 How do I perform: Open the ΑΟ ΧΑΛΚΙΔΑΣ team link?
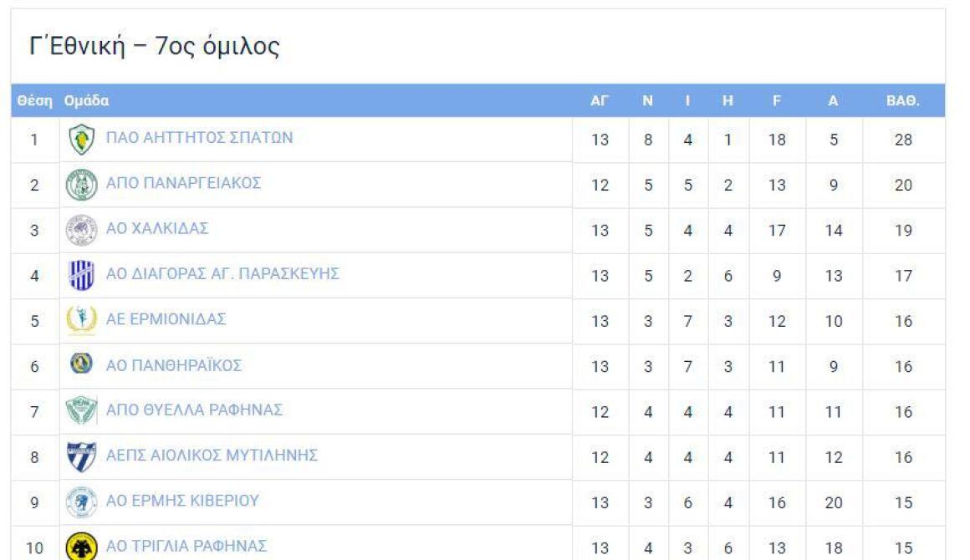(157, 228)
